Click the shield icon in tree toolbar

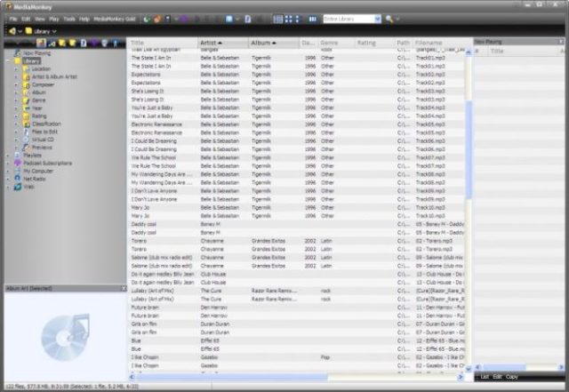(105, 44)
